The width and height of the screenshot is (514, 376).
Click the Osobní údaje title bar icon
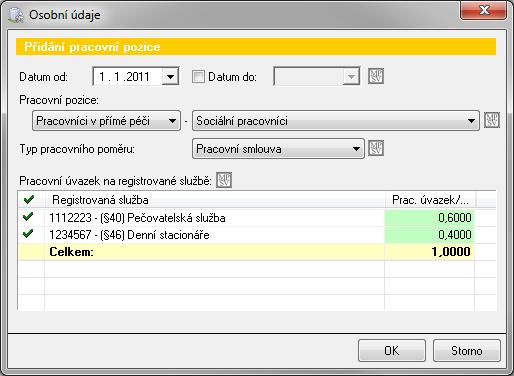coord(16,15)
